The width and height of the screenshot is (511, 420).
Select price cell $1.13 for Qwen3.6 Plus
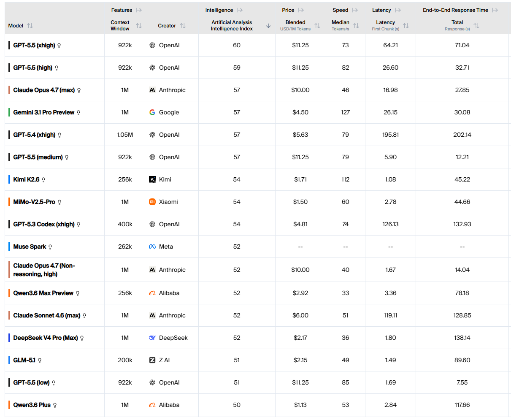pos(300,405)
